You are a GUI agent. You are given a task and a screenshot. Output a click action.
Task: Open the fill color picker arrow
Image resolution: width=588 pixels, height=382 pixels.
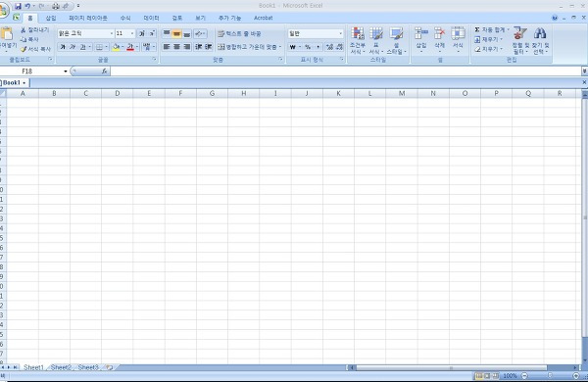123,47
